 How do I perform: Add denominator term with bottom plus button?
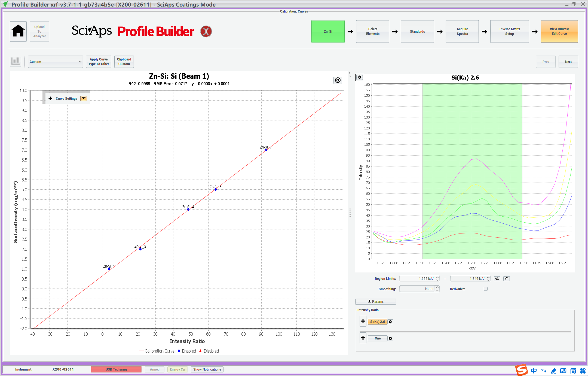point(363,338)
